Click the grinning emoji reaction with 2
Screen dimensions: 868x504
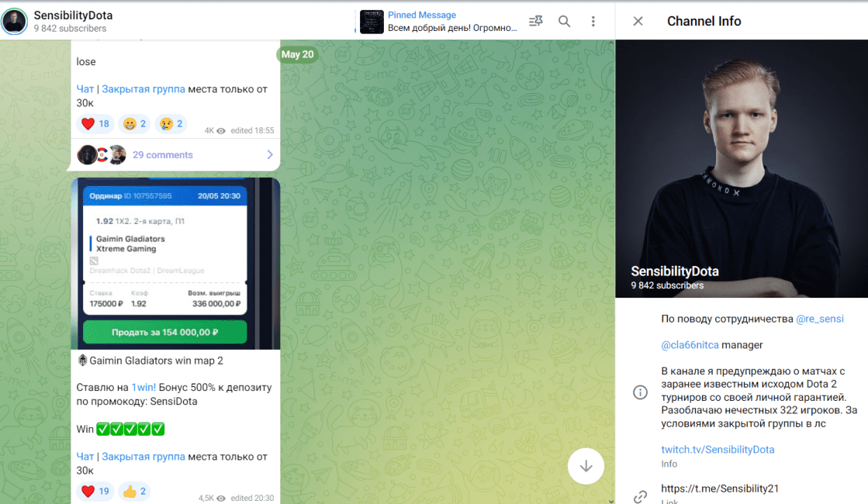pos(134,124)
